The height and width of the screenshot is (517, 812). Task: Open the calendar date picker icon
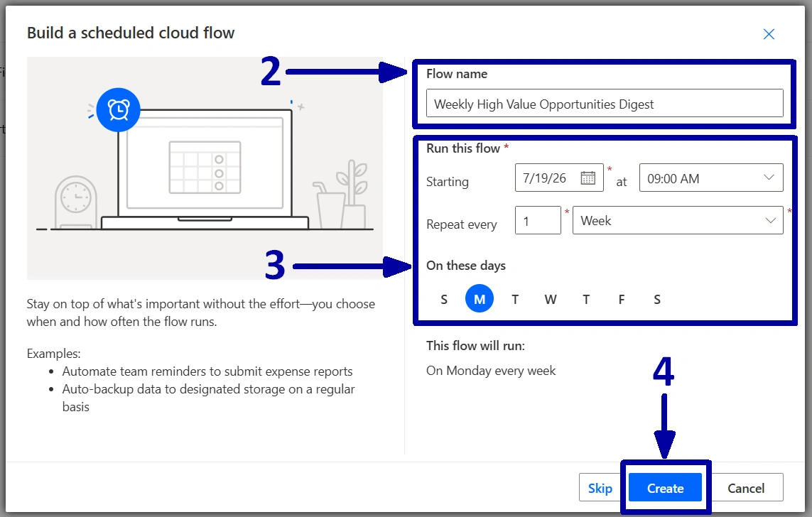588,178
